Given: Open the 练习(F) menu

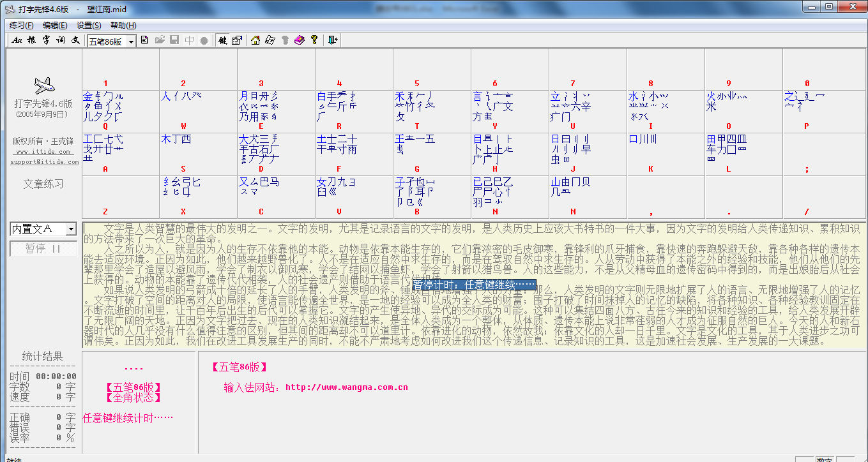Looking at the screenshot, I should (22, 26).
